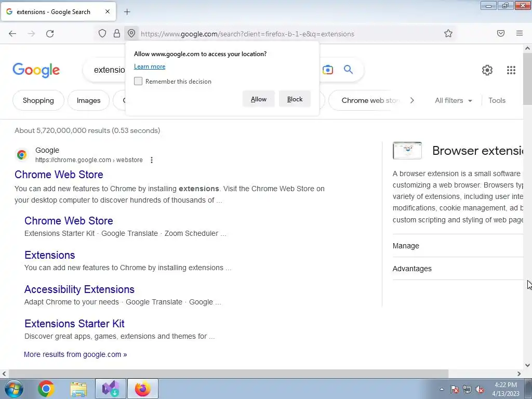Open the Firefox hamburger application menu

[x=520, y=33]
